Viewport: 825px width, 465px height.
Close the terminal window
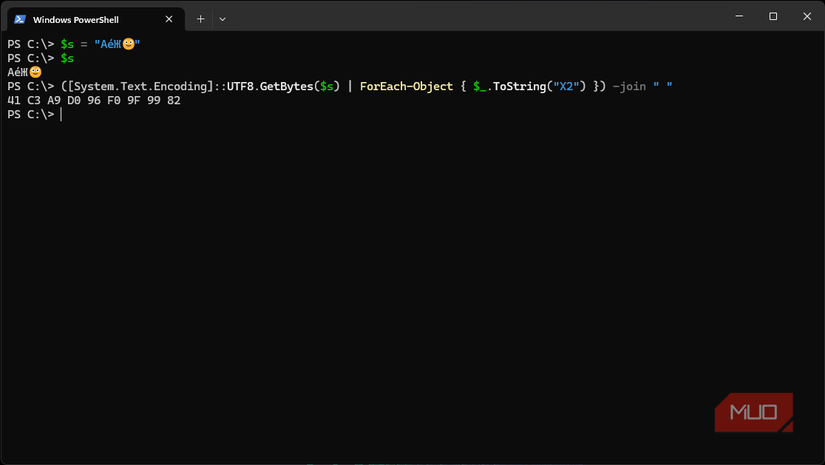click(807, 16)
